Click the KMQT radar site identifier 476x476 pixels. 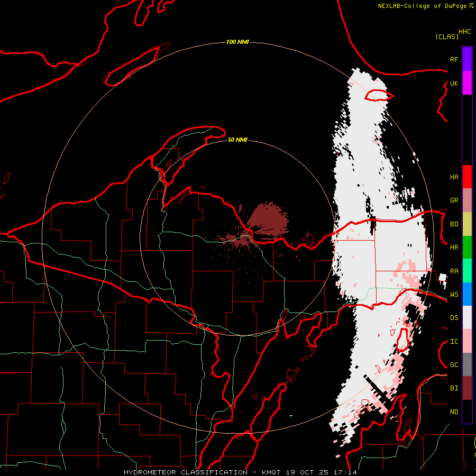click(x=272, y=472)
